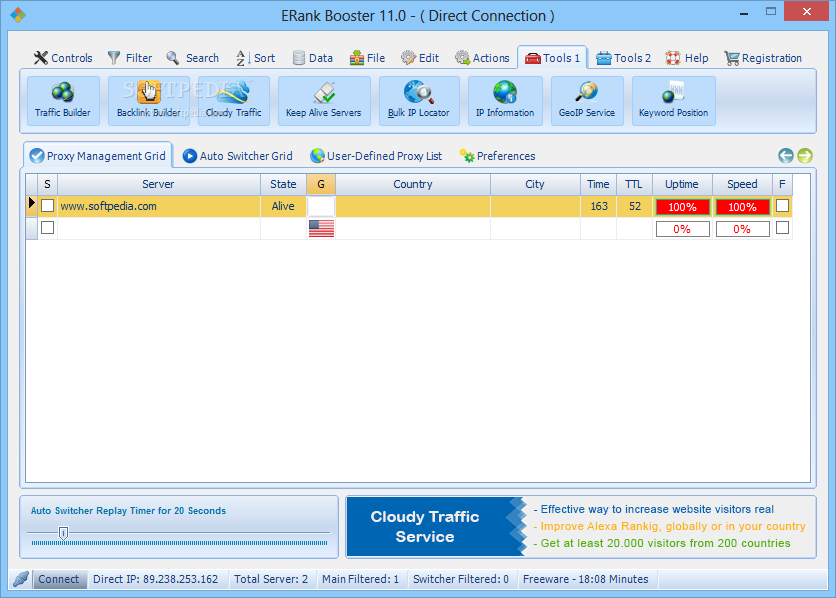This screenshot has width=836, height=598.
Task: Tick the F checkbox for www.softpedia.com
Action: tap(782, 206)
